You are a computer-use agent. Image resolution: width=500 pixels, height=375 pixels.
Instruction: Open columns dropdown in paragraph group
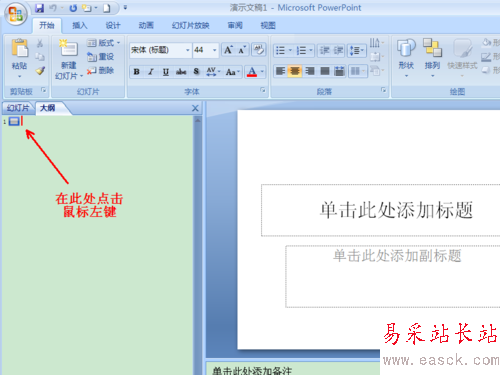coord(358,71)
